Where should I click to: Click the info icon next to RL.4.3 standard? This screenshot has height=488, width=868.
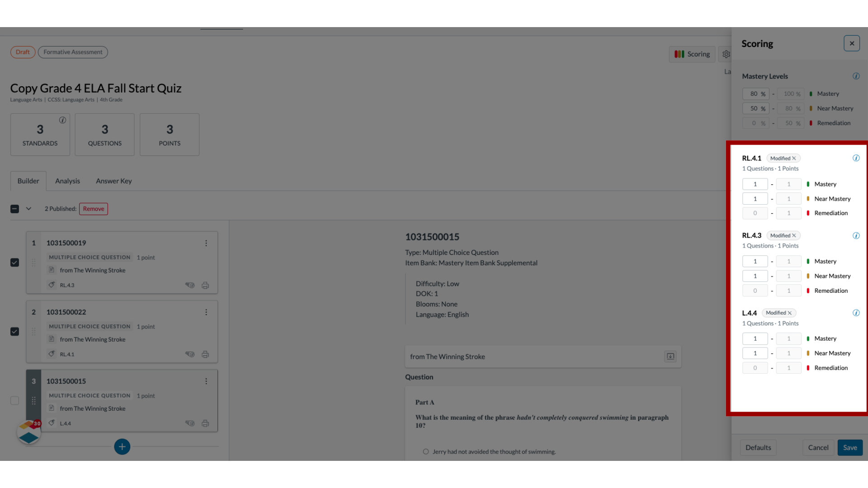tap(856, 235)
